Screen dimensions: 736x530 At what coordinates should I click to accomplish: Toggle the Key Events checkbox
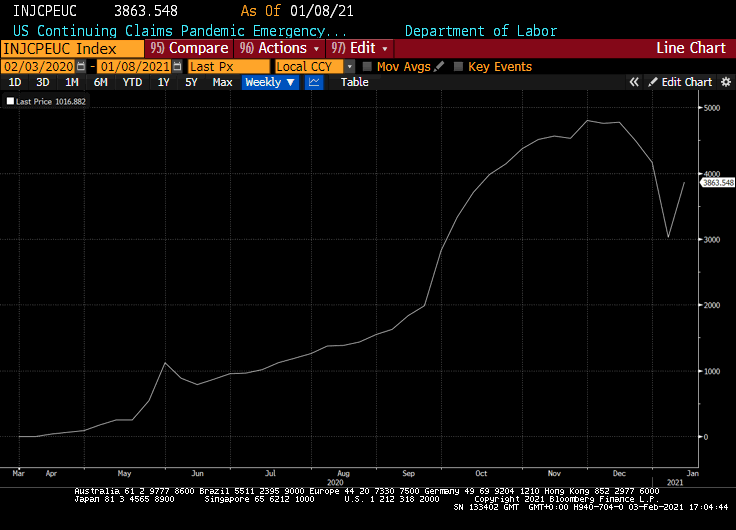click(458, 67)
